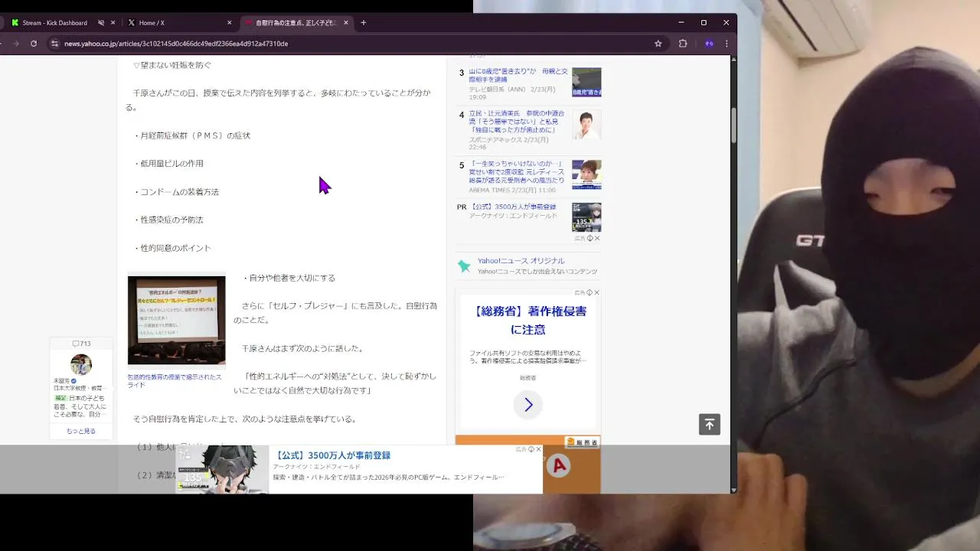Close the Home / X tab
Screen dimensions: 980x551
pyautogui.click(x=229, y=23)
